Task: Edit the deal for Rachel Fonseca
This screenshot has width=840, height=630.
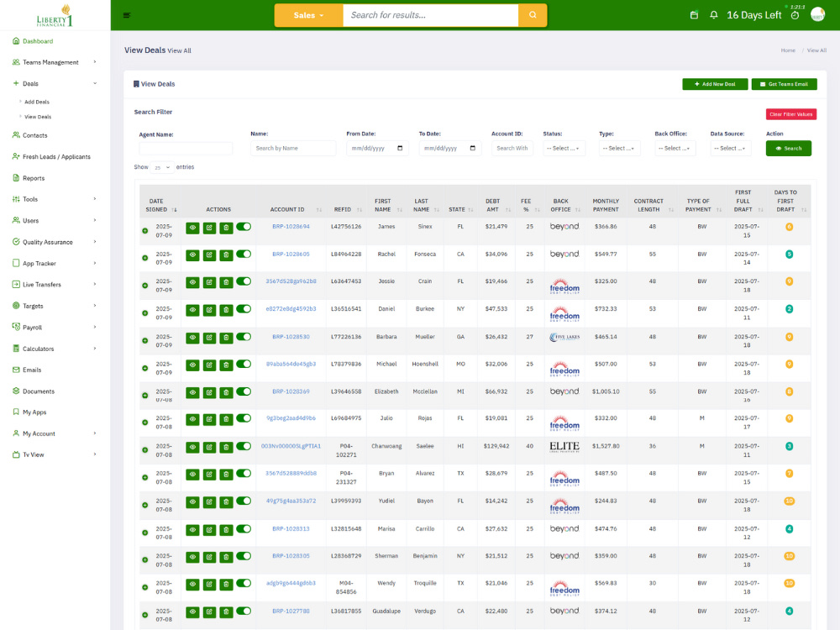Action: pyautogui.click(x=209, y=255)
